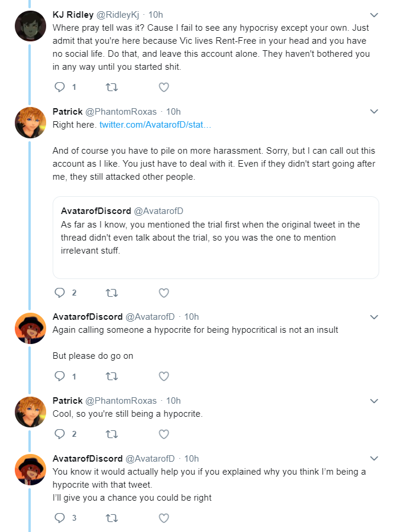Retweet KJ Ridley's tweet
Viewport: 394px width, 532px height.
pyautogui.click(x=112, y=87)
